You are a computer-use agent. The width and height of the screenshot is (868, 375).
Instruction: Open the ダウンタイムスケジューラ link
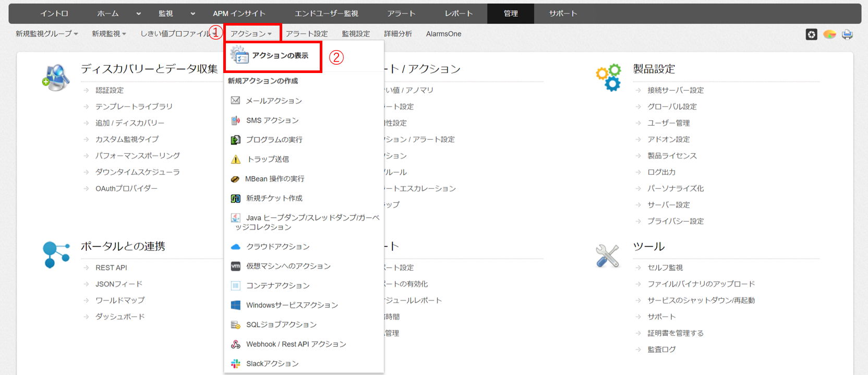(x=137, y=172)
